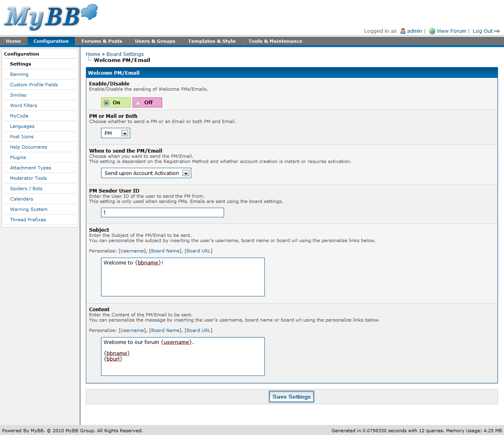Click inside the Subject text area
The image size is (504, 435).
pos(183,277)
